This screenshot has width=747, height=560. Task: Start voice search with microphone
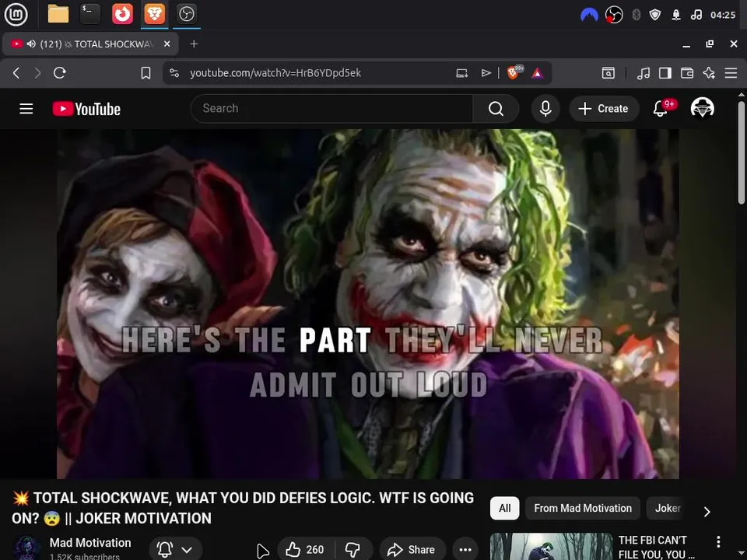(x=545, y=109)
